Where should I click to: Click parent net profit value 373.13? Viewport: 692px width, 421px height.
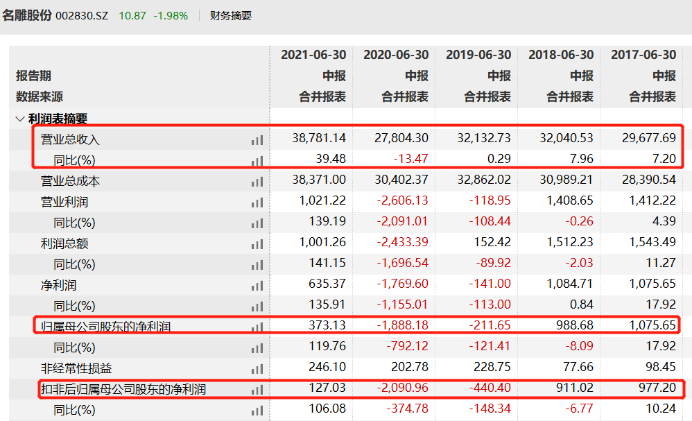pos(327,325)
